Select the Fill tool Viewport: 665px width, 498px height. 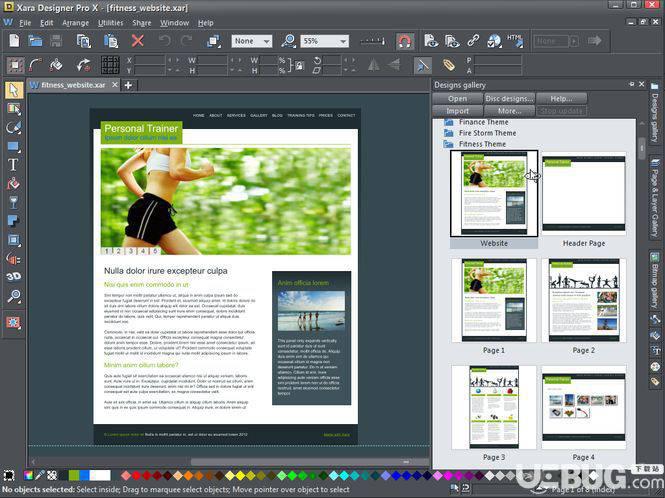pyautogui.click(x=14, y=183)
